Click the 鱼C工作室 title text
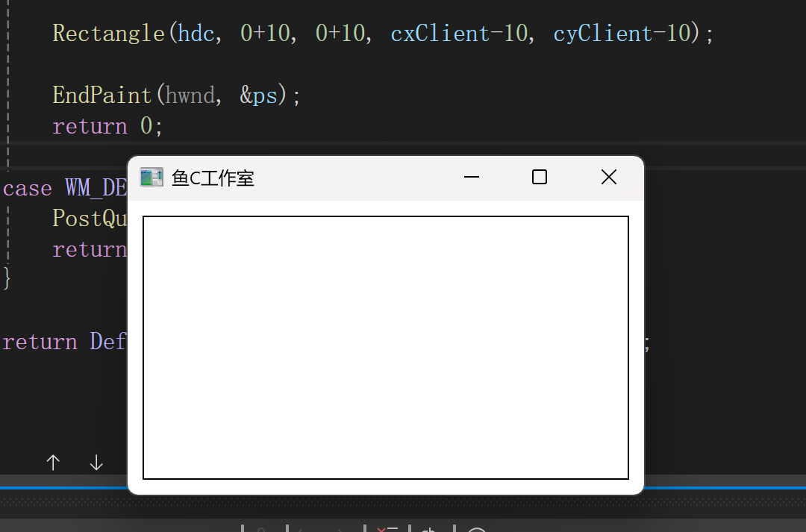The width and height of the screenshot is (806, 532). pos(213,178)
